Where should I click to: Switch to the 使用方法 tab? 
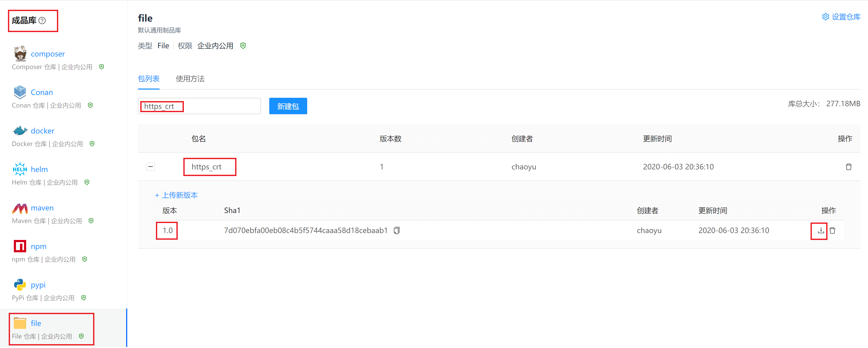pyautogui.click(x=190, y=79)
